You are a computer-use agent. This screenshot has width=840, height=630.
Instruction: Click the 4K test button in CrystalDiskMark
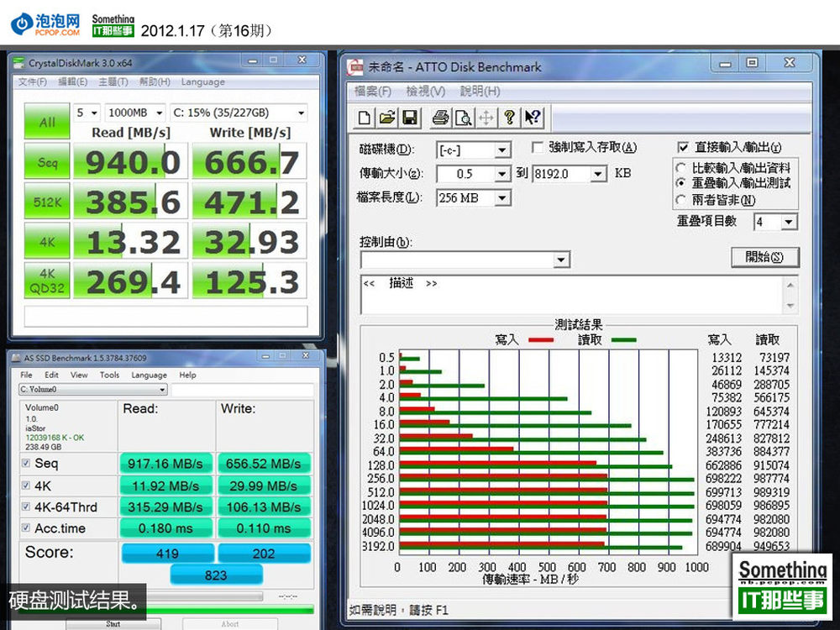[x=47, y=240]
